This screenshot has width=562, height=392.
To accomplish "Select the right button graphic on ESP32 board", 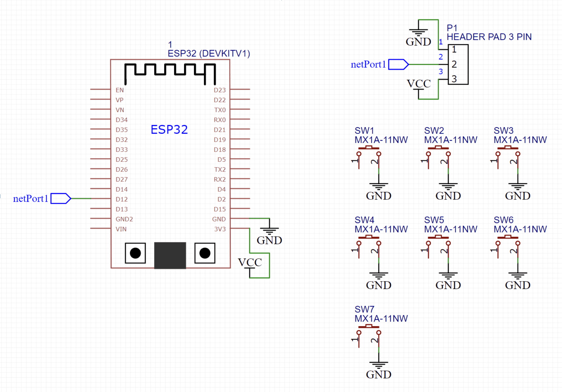I will tap(205, 253).
